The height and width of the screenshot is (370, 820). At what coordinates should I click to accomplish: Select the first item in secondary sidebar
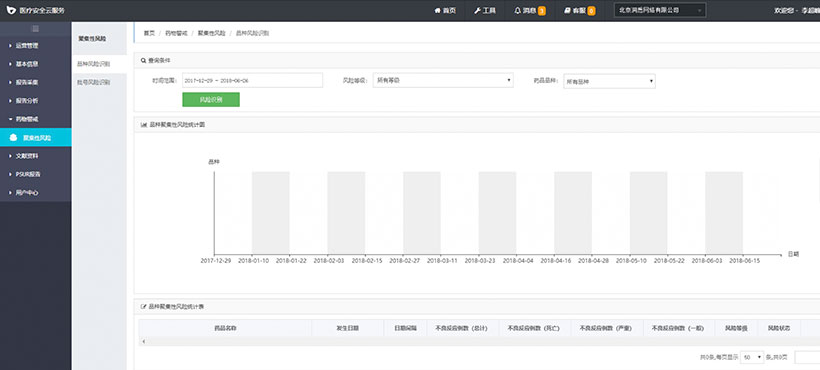(99, 64)
